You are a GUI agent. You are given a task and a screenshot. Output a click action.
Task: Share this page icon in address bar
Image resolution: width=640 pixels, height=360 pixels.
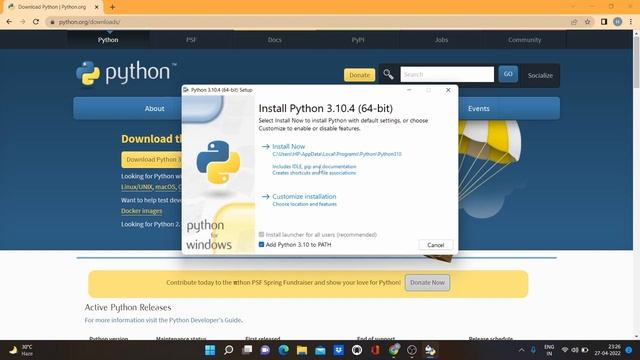[x=574, y=22]
